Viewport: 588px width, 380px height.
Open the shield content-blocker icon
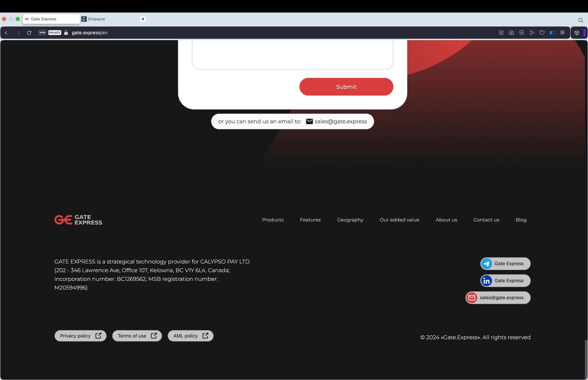[521, 32]
